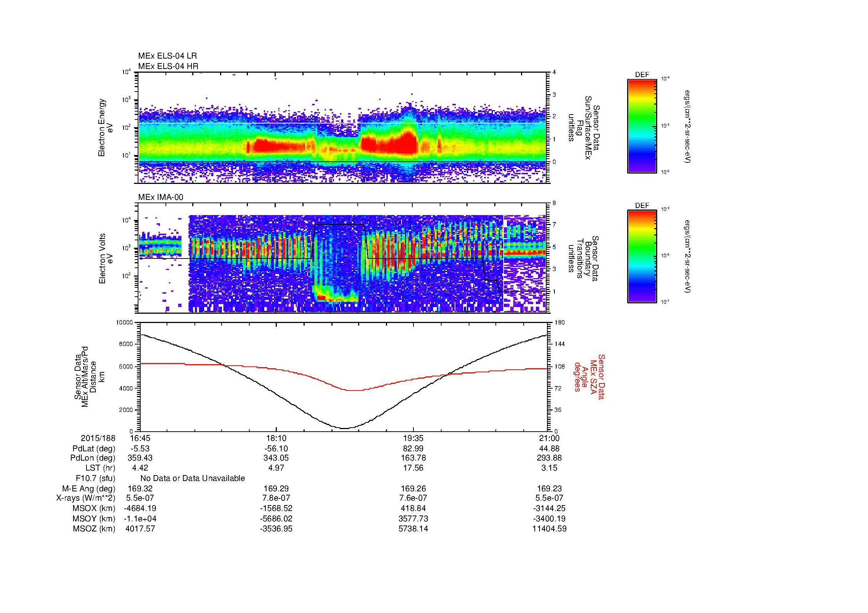Click the '21:00' time tick label
This screenshot has width=868, height=613.
click(x=550, y=438)
